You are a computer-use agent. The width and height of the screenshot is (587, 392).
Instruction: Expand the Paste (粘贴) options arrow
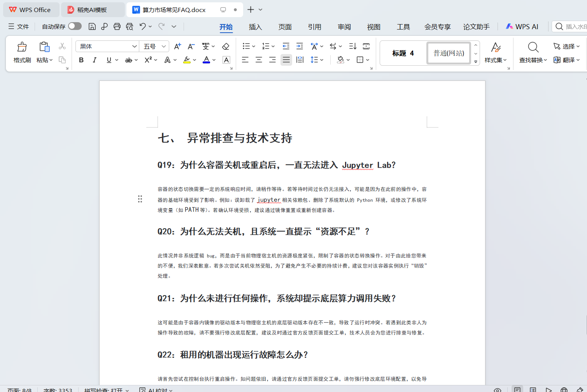point(51,60)
